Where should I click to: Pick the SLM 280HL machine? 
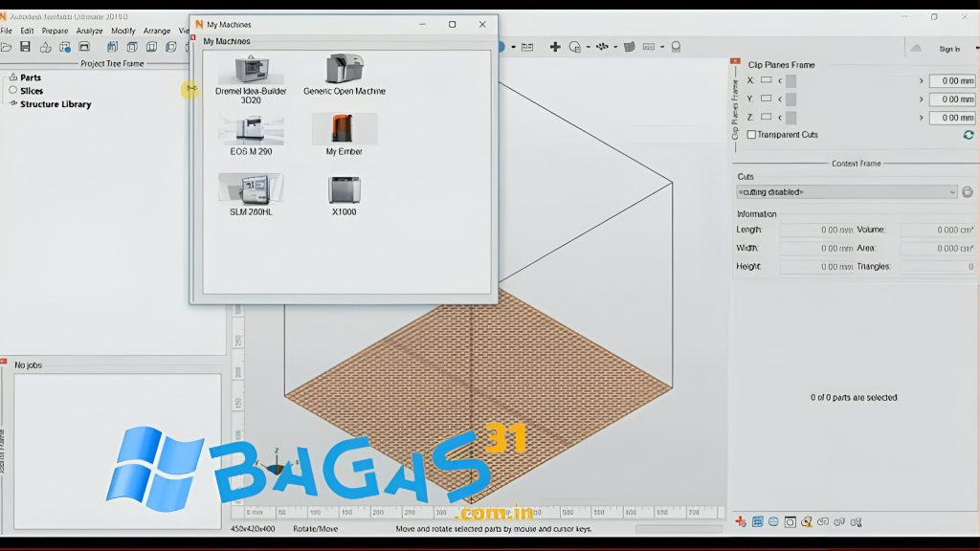pos(251,195)
